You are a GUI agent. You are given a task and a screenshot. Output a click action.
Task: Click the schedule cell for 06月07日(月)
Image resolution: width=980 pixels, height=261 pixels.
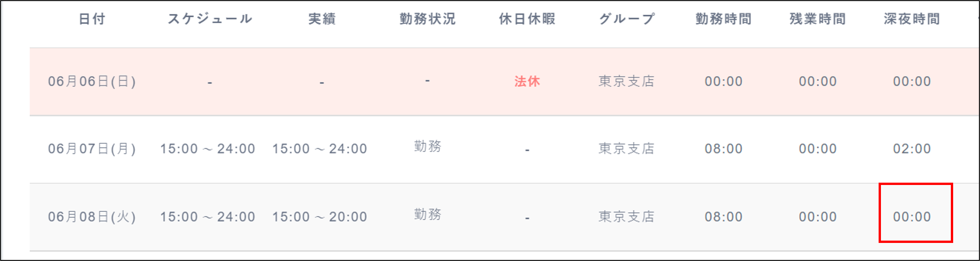click(x=207, y=149)
